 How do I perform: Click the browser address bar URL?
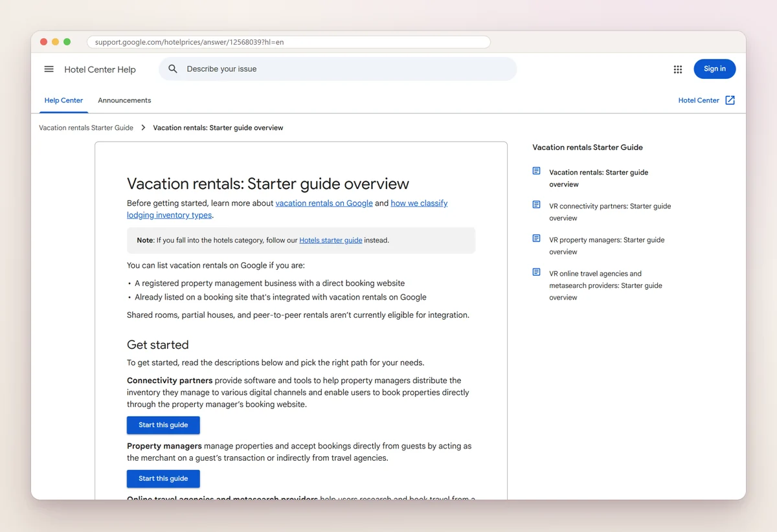tap(289, 42)
